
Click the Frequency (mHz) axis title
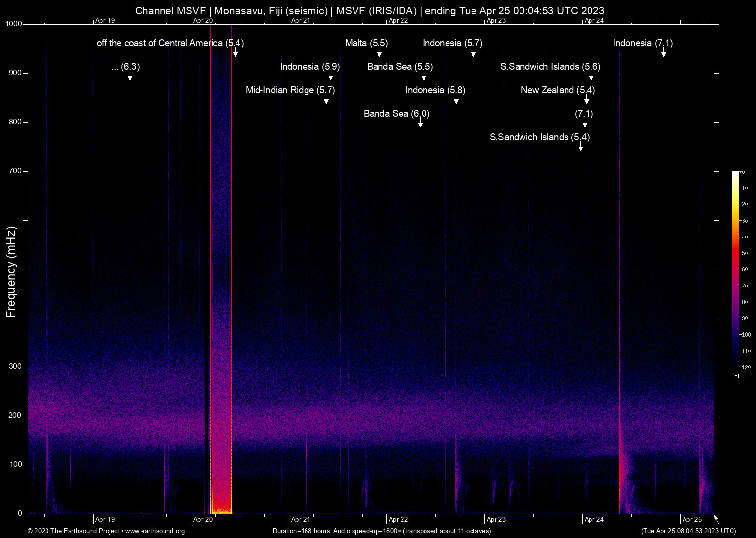tap(11, 272)
